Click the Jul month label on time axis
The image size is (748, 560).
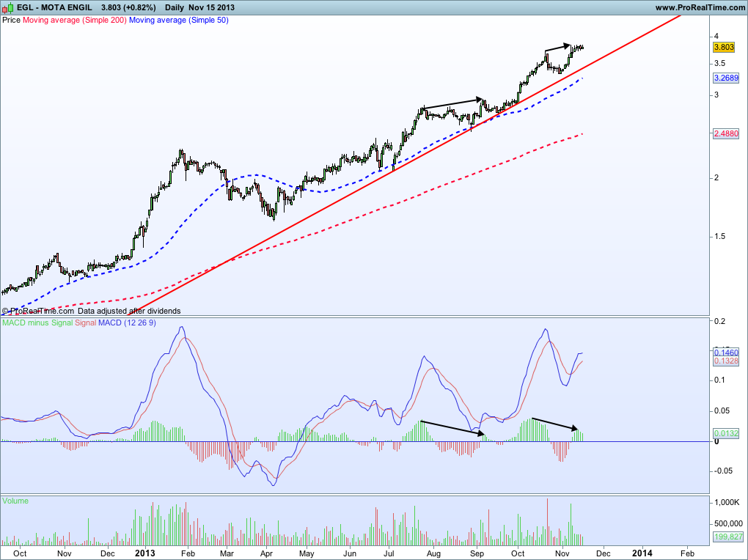(x=389, y=554)
